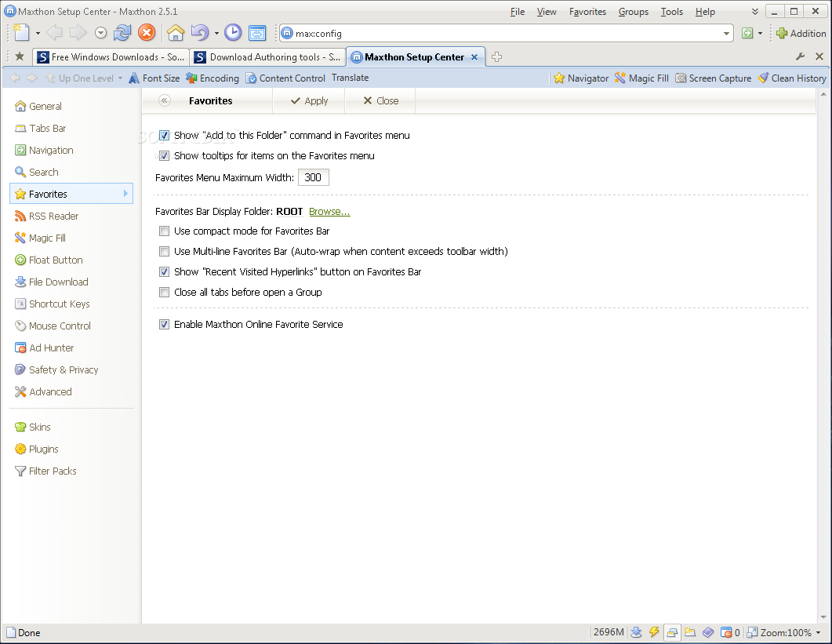The width and height of the screenshot is (832, 644).
Task: Click the green Go button icon
Action: [x=747, y=33]
